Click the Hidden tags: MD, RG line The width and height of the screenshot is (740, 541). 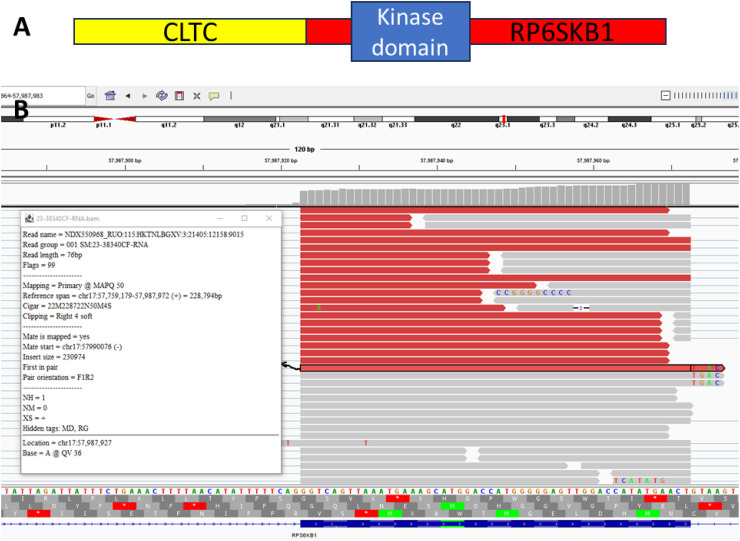[55, 428]
